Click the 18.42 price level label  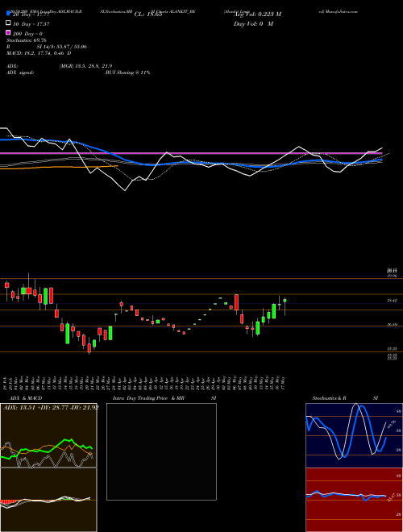tap(393, 301)
